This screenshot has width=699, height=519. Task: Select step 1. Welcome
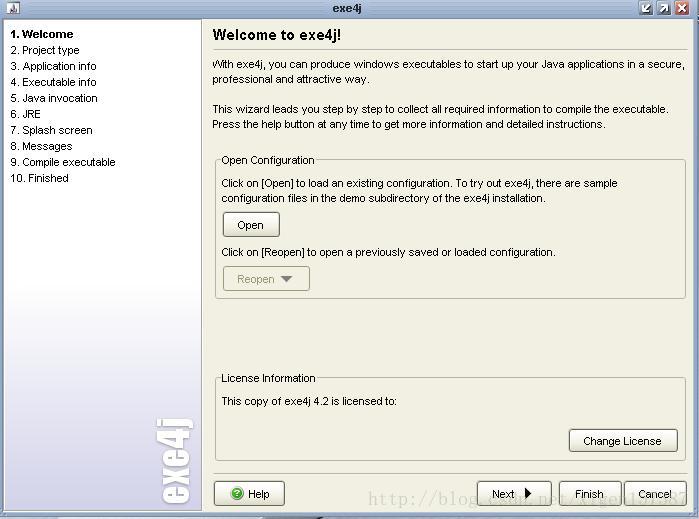point(42,34)
